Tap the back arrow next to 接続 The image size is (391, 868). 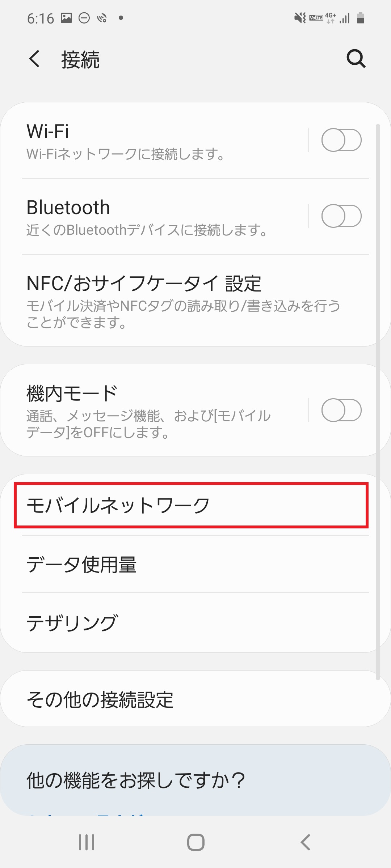click(34, 59)
